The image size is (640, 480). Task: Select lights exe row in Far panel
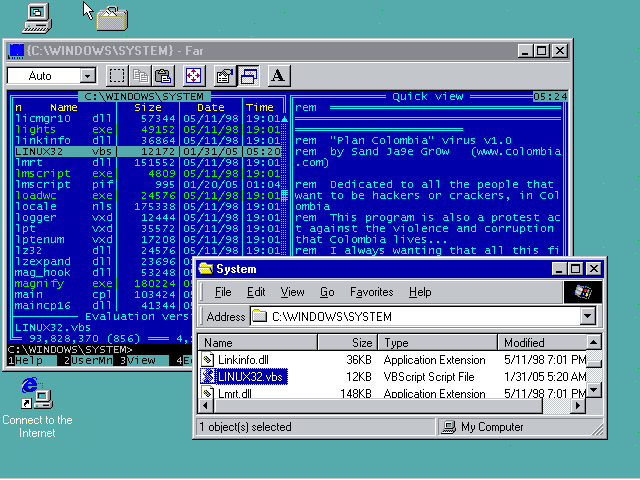click(148, 129)
